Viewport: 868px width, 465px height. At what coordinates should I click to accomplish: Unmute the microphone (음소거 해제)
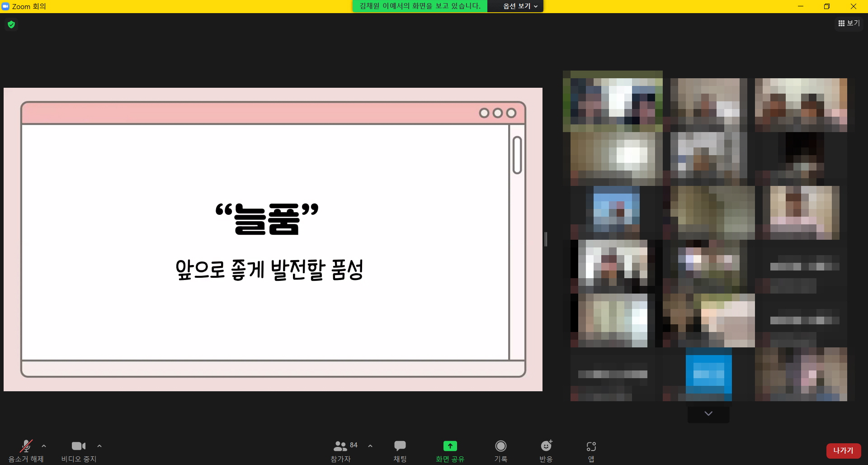[x=26, y=446]
